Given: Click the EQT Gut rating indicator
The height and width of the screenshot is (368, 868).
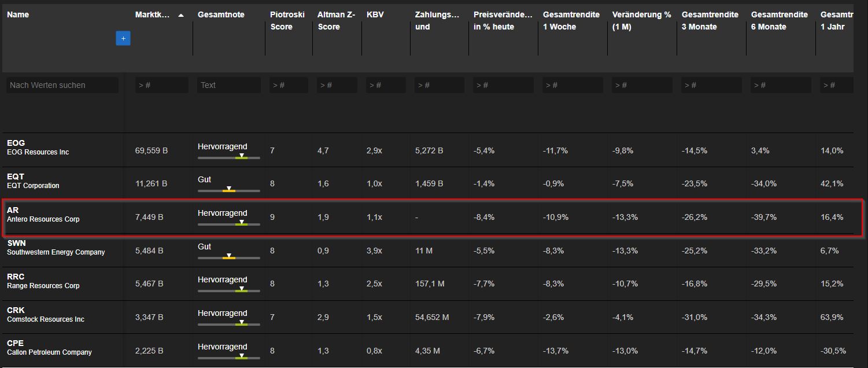Looking at the screenshot, I should 228,190.
